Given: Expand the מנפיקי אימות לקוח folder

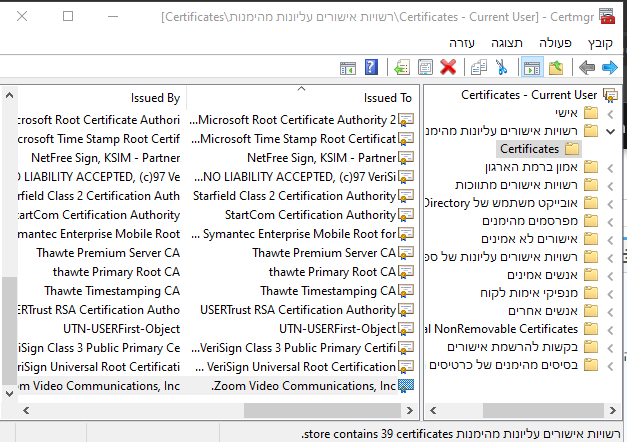Looking at the screenshot, I should [x=611, y=294].
